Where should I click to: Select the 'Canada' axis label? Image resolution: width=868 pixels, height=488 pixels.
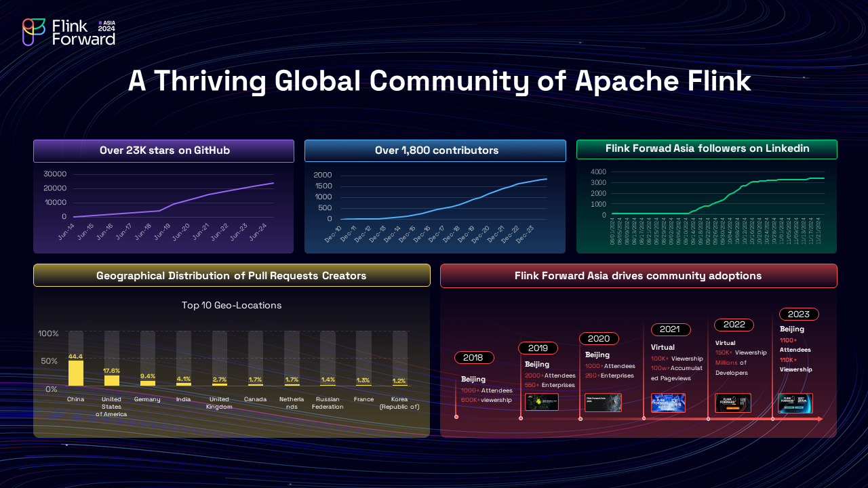click(256, 399)
